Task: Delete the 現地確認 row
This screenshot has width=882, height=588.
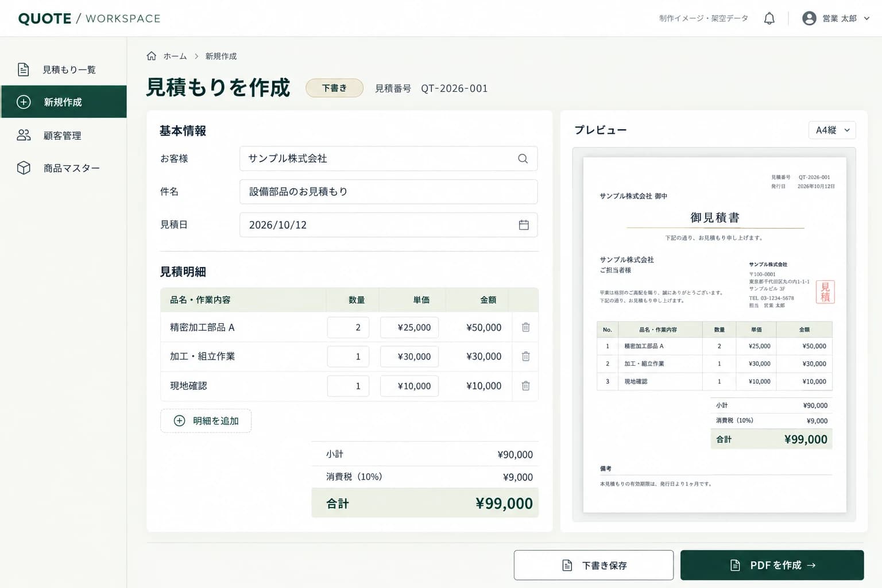Action: pyautogui.click(x=525, y=386)
